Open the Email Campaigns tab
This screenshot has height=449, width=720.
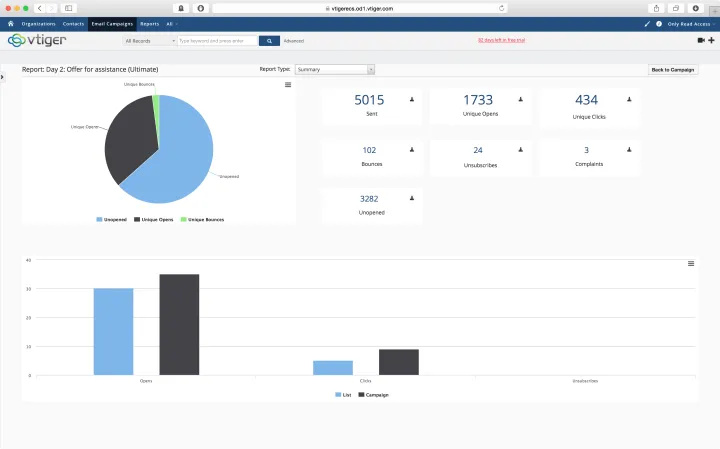pyautogui.click(x=111, y=22)
